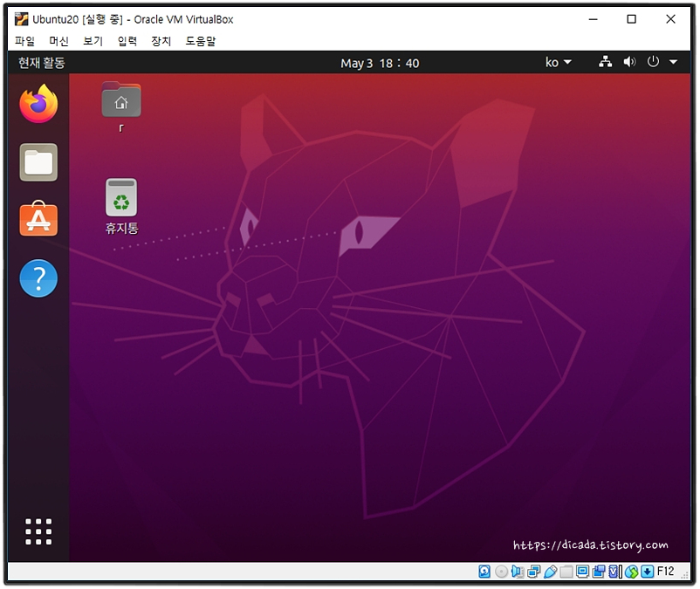Click the F12 host key label
Screen dimensions: 700x589
665,572
